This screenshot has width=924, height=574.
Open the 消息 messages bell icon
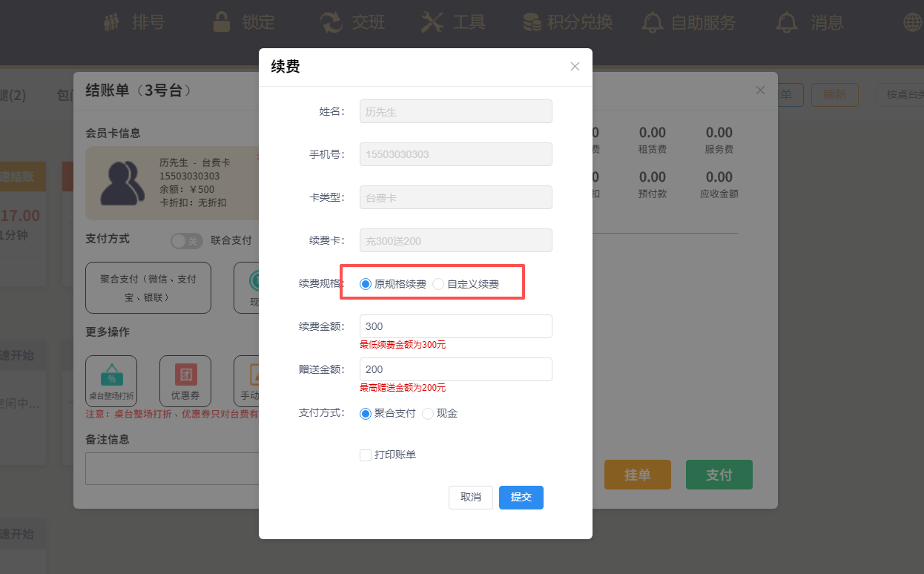787,23
